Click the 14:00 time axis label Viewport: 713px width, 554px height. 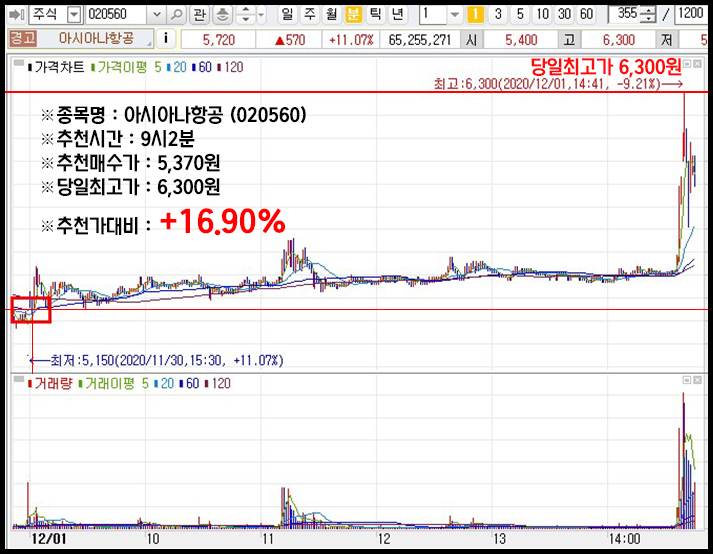point(624,539)
